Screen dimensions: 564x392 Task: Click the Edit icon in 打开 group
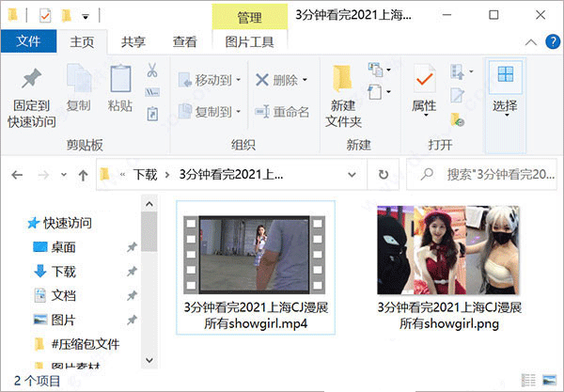[x=457, y=95]
